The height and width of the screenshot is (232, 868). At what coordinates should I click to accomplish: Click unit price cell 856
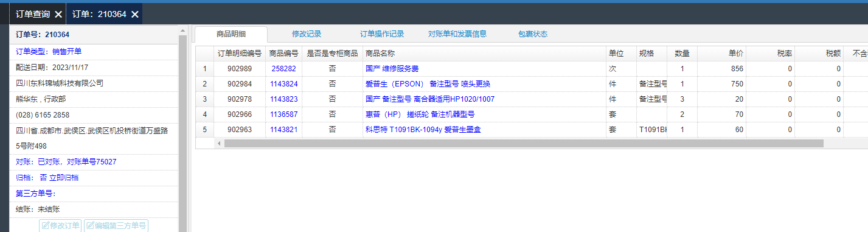tap(721, 69)
